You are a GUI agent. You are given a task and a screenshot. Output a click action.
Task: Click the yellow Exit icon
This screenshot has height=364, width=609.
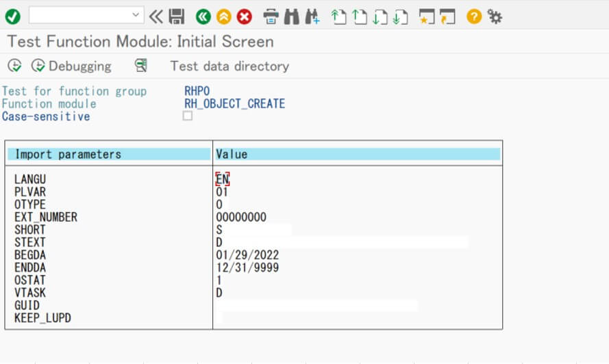[x=224, y=16]
